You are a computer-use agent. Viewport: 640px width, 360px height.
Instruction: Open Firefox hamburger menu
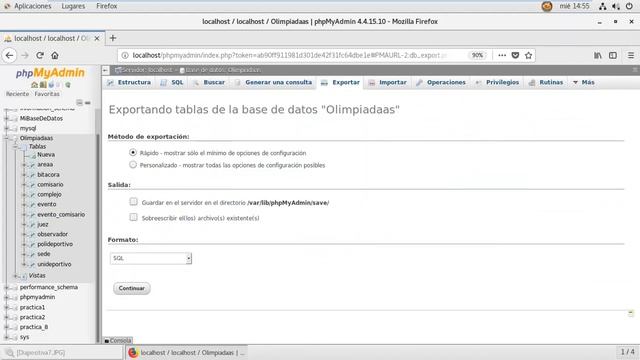click(x=631, y=55)
